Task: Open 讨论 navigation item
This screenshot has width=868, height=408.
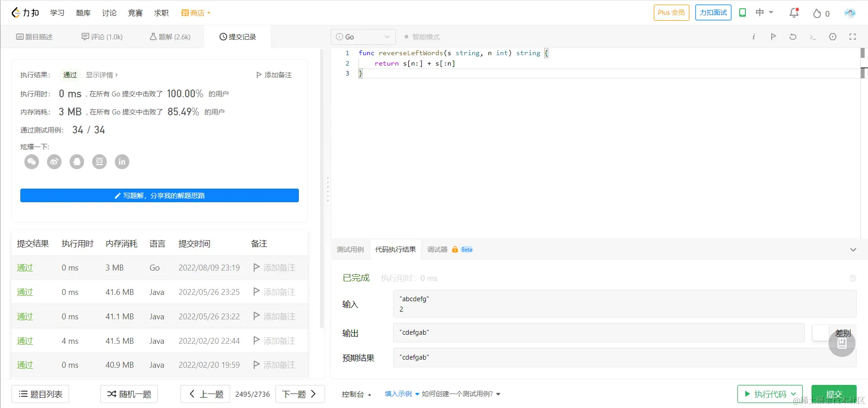Action: pos(109,13)
